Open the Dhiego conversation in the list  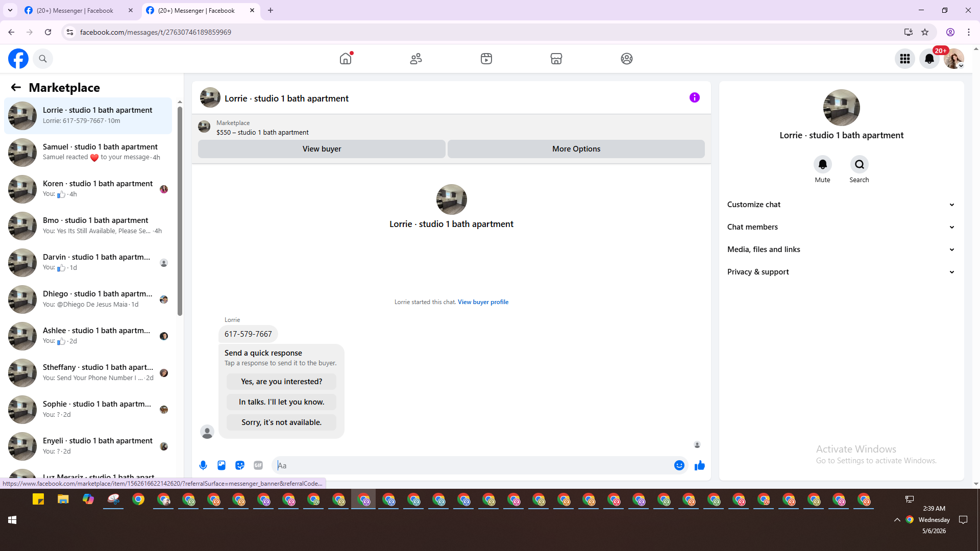(x=88, y=299)
